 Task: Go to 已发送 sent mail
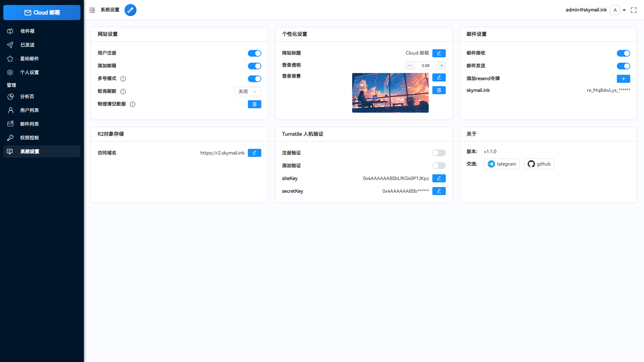pos(42,45)
